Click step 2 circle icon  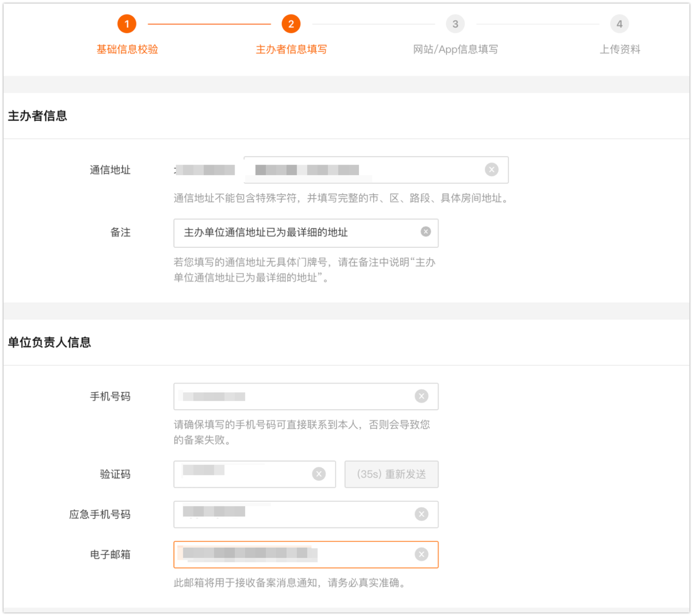pos(291,24)
